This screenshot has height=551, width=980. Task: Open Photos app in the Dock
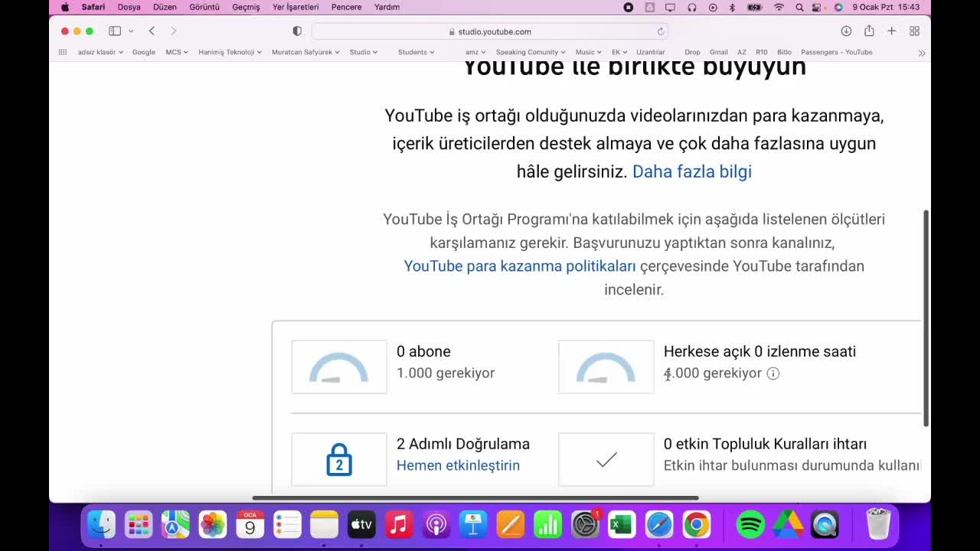pyautogui.click(x=213, y=525)
